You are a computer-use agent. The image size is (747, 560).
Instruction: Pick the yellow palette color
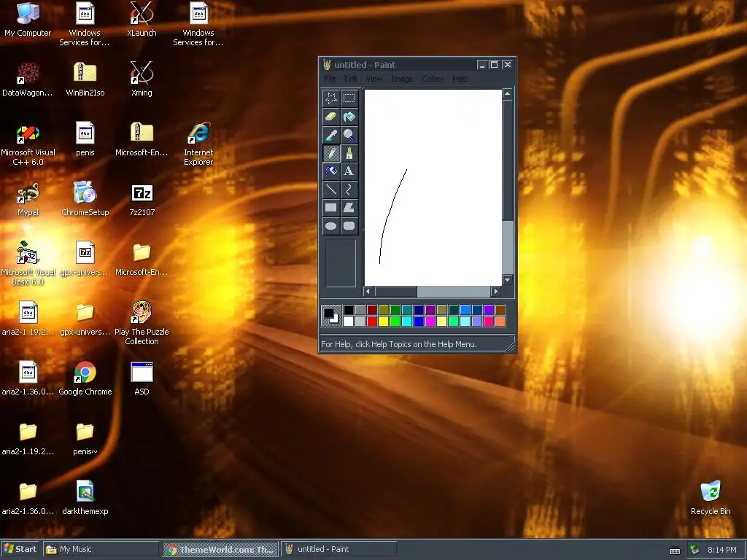pyautogui.click(x=384, y=322)
